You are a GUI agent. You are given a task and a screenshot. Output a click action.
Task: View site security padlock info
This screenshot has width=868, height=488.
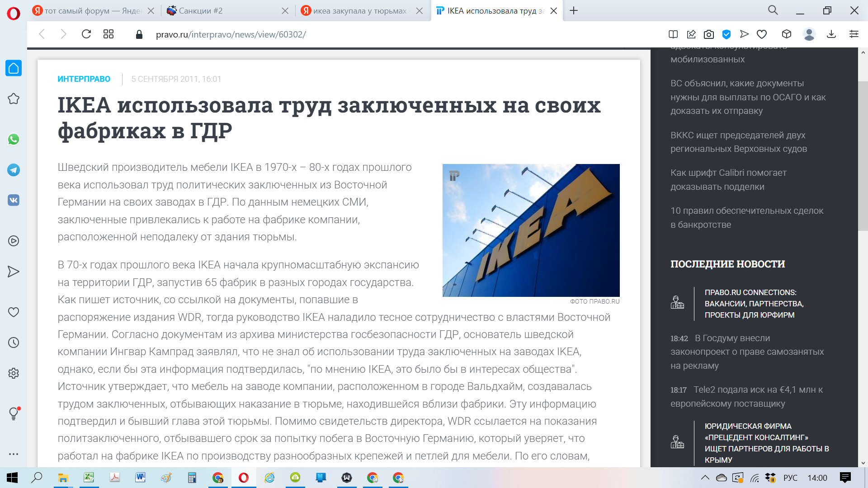coord(139,34)
